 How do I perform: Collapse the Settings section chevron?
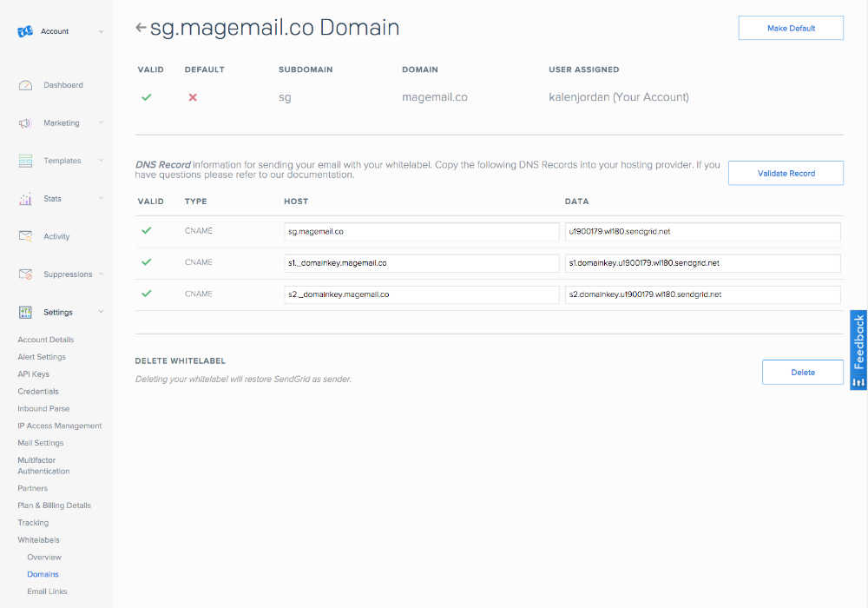pyautogui.click(x=101, y=312)
